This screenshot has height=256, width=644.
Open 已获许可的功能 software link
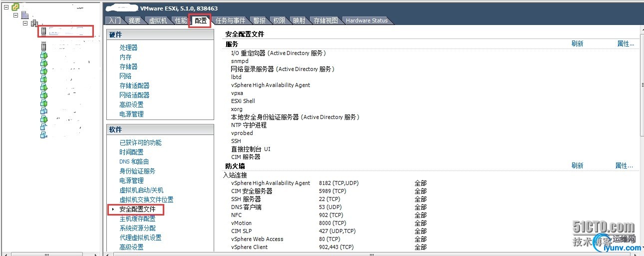pyautogui.click(x=140, y=142)
